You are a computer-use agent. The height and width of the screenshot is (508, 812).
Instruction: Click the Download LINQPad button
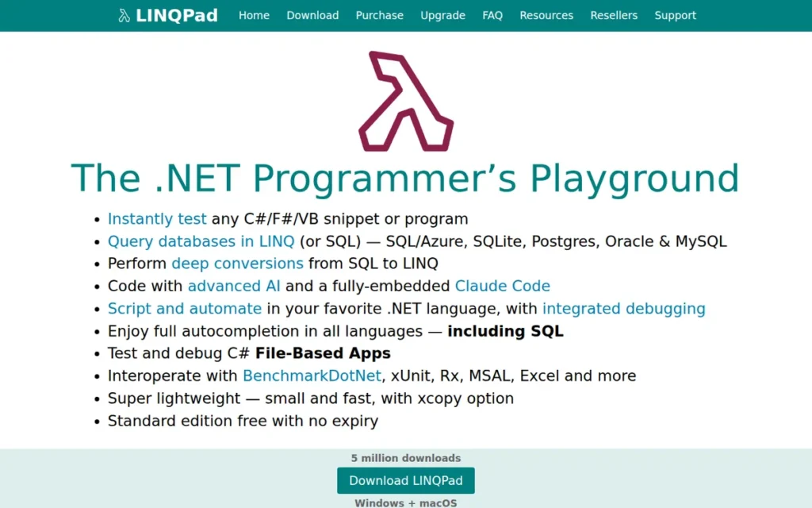[406, 480]
